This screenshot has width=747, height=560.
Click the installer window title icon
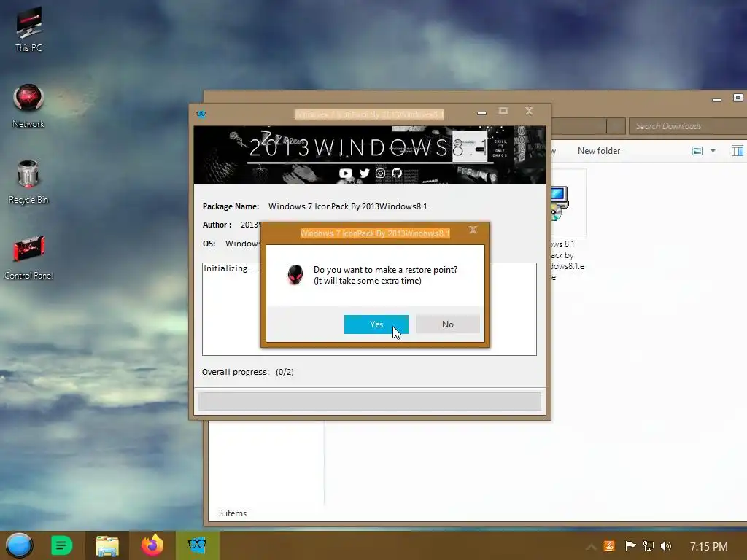pos(201,114)
